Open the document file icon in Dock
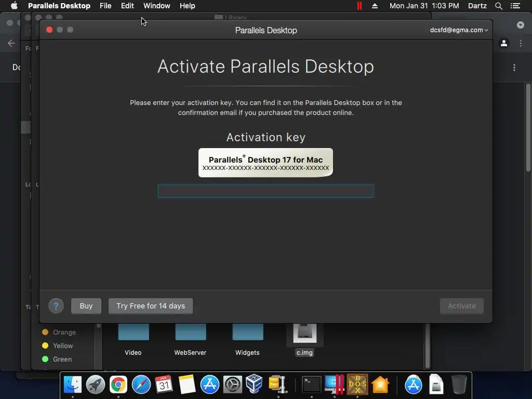This screenshot has width=532, height=399. click(x=436, y=384)
